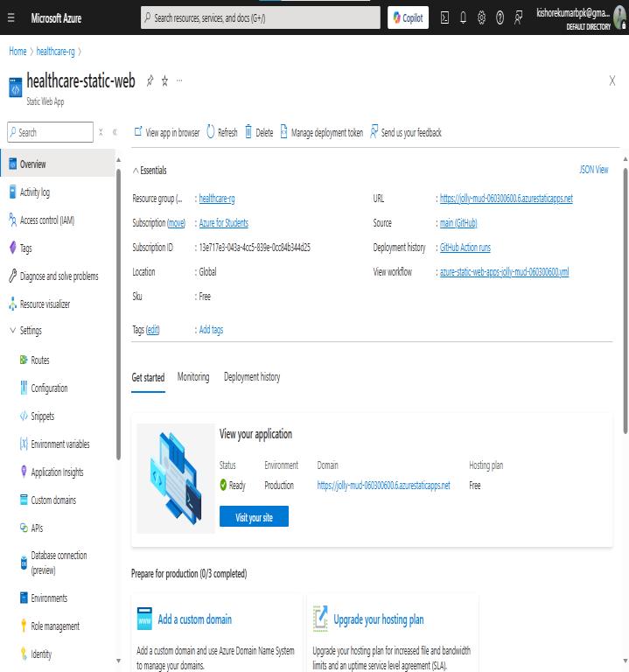Click the sidebar Search input
This screenshot has height=672, width=629.
pyautogui.click(x=50, y=132)
